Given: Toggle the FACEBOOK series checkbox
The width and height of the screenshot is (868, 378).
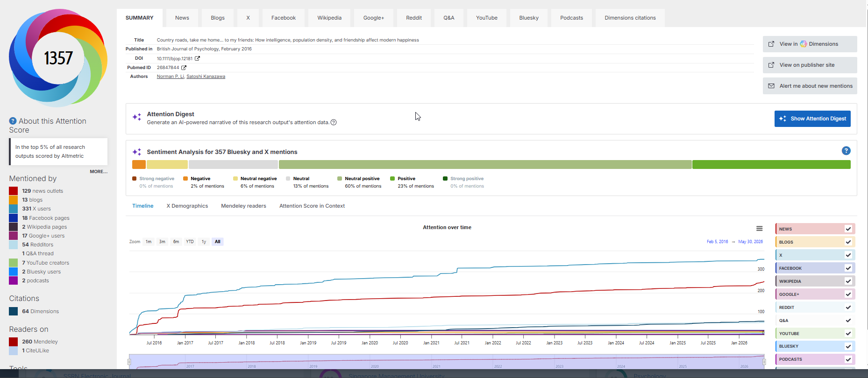Looking at the screenshot, I should (848, 268).
